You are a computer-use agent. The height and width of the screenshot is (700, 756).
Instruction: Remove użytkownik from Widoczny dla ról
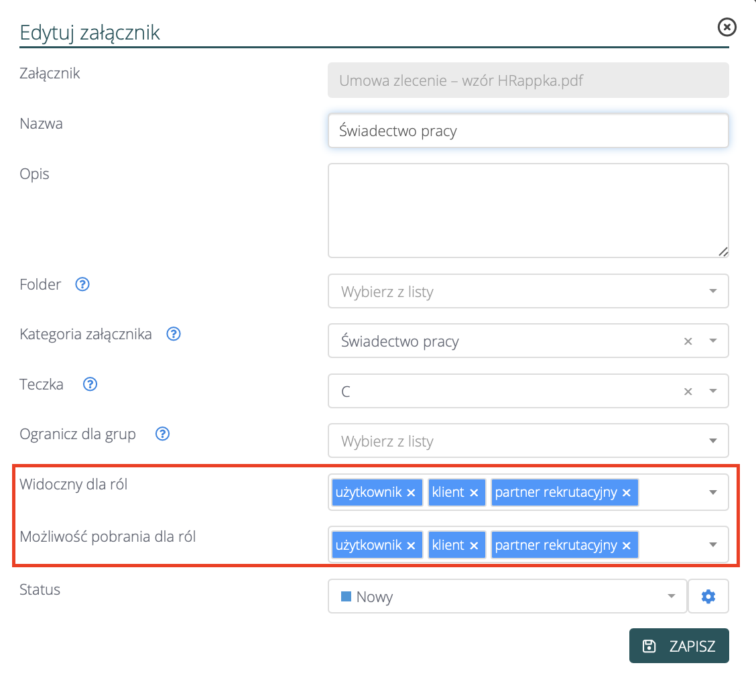pyautogui.click(x=411, y=493)
